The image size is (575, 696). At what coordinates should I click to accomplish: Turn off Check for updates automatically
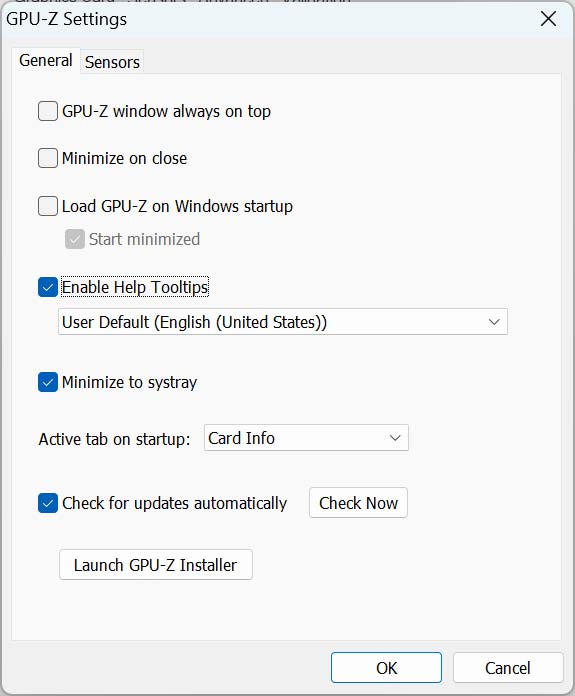(48, 503)
